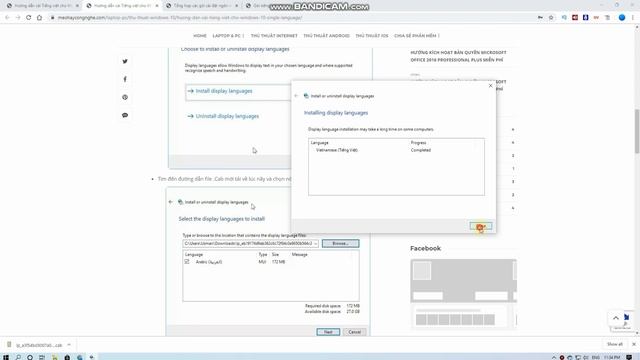Screen dimensions: 640x360
Task: Open the saved password key icon
Action: (x=540, y=18)
